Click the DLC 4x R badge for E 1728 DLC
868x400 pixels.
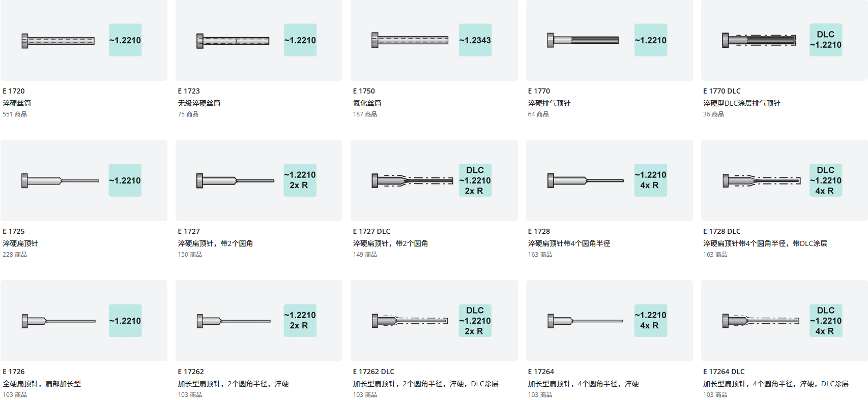[826, 180]
